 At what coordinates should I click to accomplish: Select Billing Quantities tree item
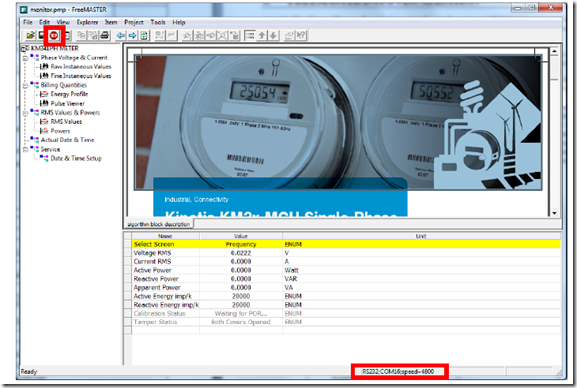(x=64, y=85)
